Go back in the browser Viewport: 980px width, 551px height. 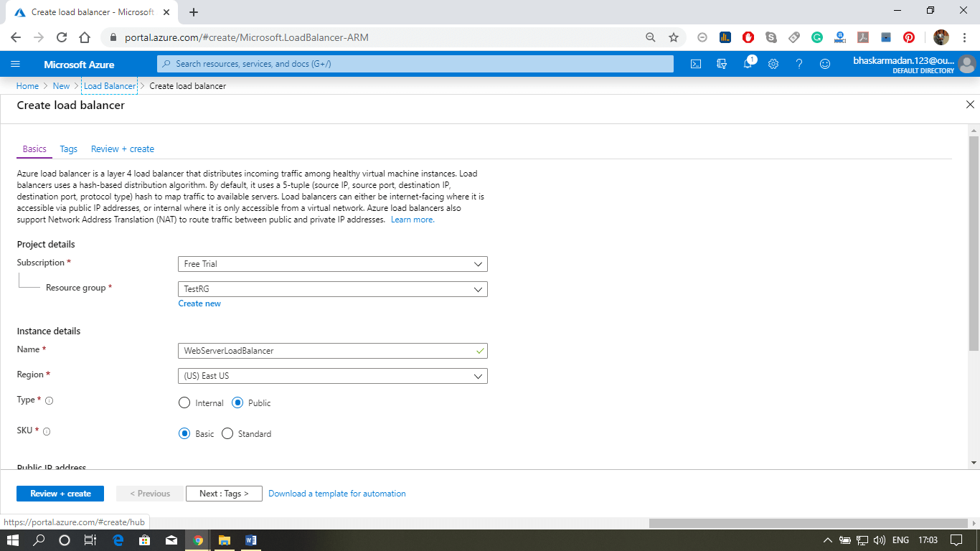(16, 37)
